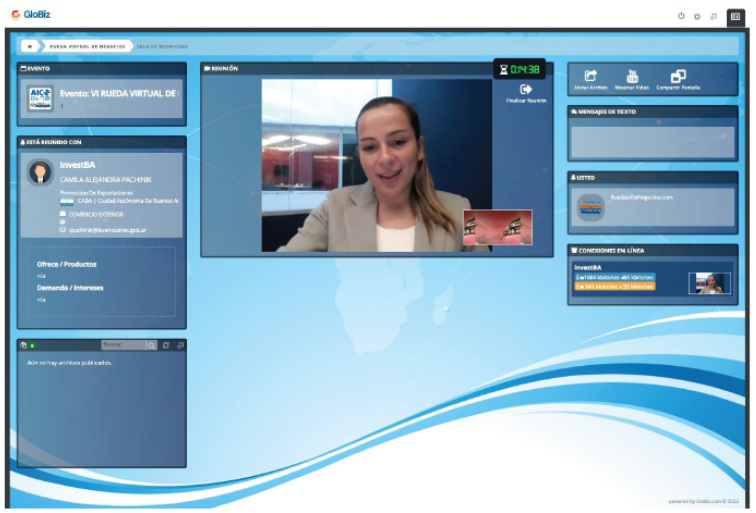Select the Sala de Reuniones breadcrumb

(x=161, y=46)
